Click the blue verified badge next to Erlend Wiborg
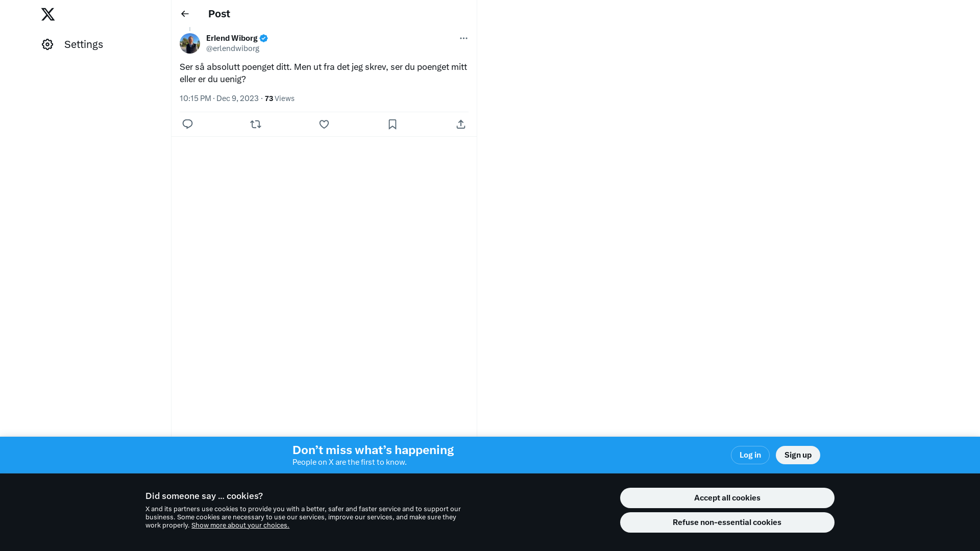 264,38
